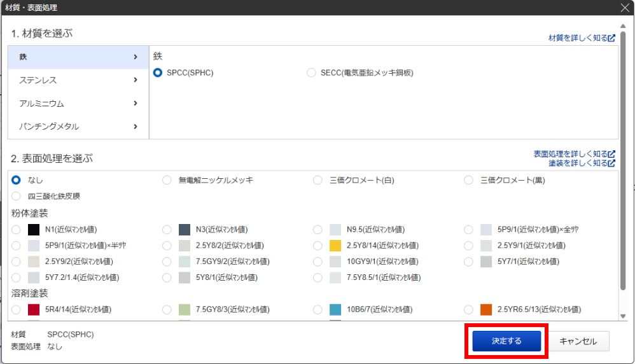Select 2.5Y8/2 radio button
The height and width of the screenshot is (364, 635).
pos(167,246)
